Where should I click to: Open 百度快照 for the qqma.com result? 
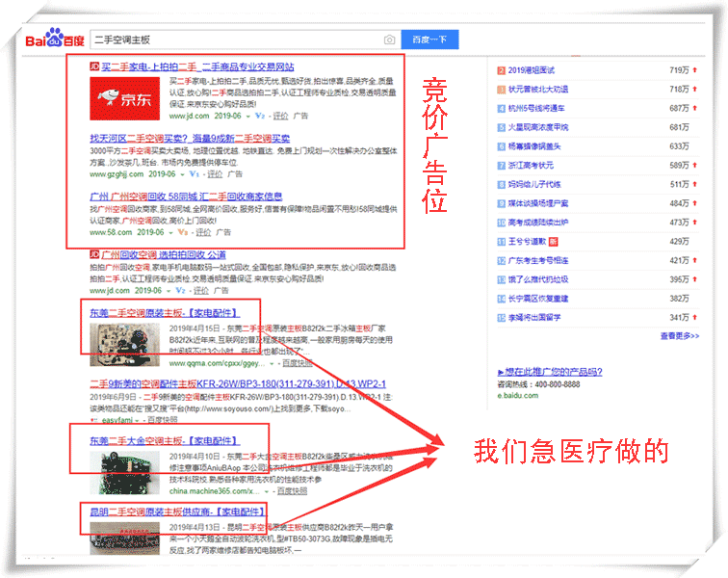[300, 364]
